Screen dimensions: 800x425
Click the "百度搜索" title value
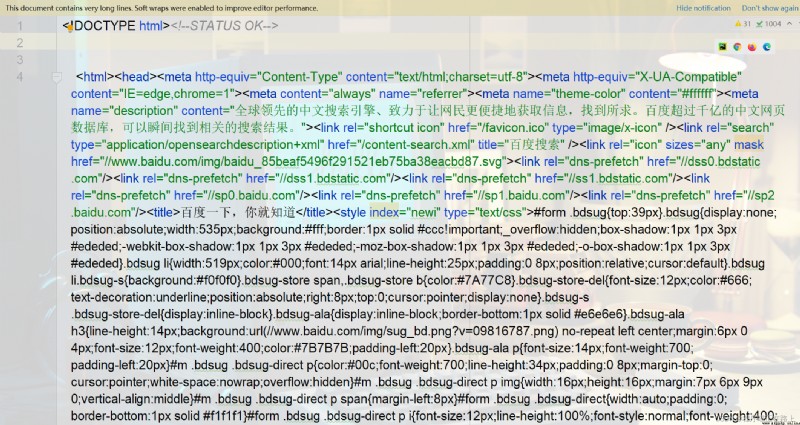[535, 144]
